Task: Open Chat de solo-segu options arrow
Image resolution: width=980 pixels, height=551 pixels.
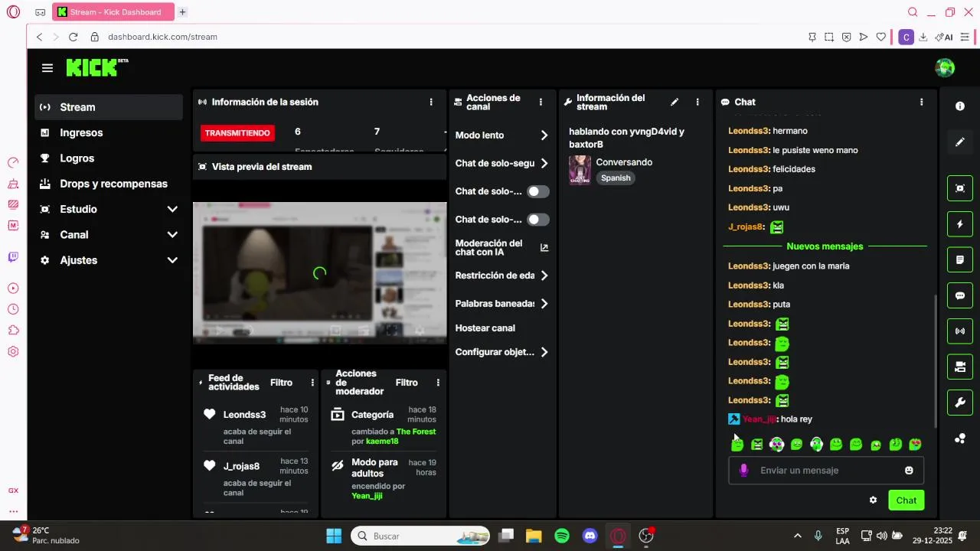Action: (x=544, y=163)
